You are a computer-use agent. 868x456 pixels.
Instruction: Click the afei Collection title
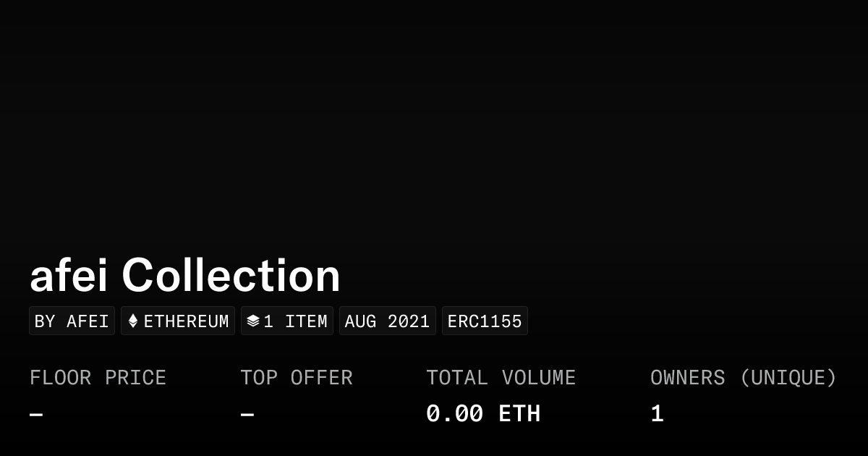pyautogui.click(x=184, y=276)
